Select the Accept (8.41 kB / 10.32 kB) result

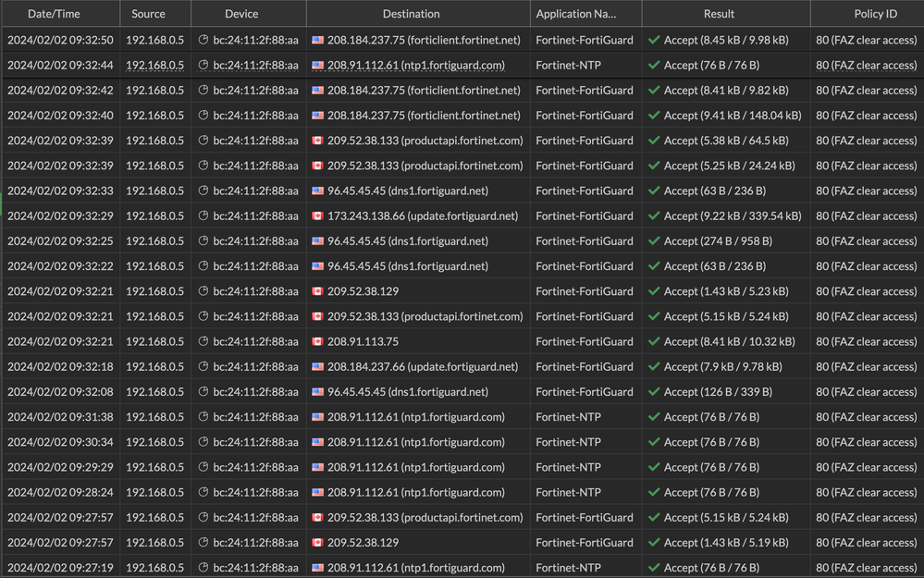coord(730,342)
